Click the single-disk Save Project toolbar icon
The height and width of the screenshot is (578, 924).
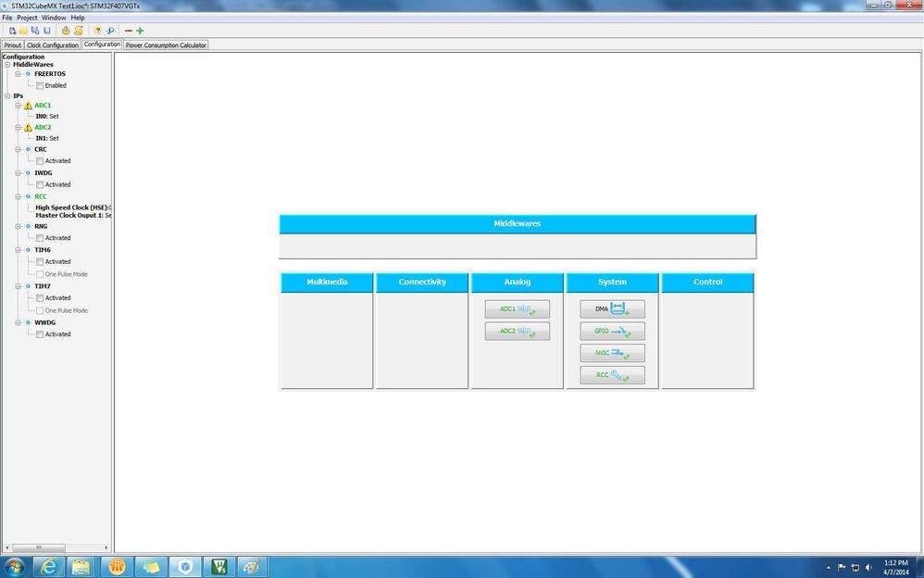tap(47, 31)
